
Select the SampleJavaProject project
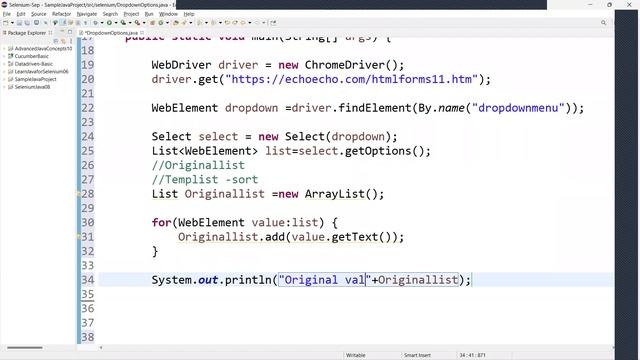[x=35, y=79]
